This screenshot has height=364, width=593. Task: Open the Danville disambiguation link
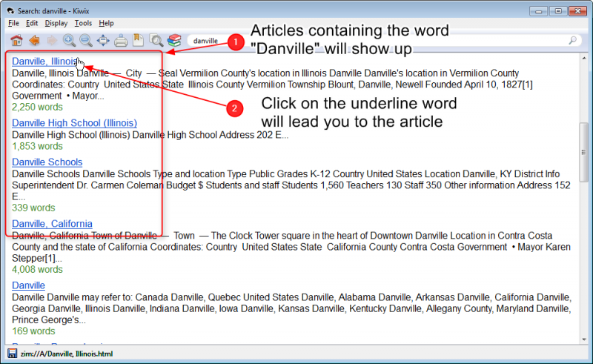click(28, 285)
